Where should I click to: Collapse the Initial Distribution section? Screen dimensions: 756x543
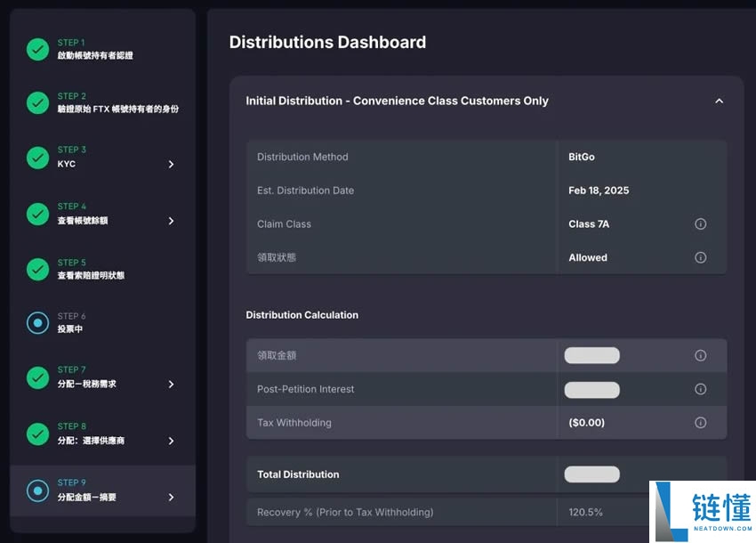pyautogui.click(x=720, y=101)
